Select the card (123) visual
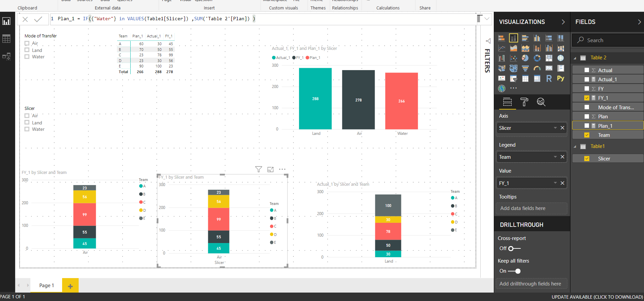The height and width of the screenshot is (301, 644). tap(549, 68)
